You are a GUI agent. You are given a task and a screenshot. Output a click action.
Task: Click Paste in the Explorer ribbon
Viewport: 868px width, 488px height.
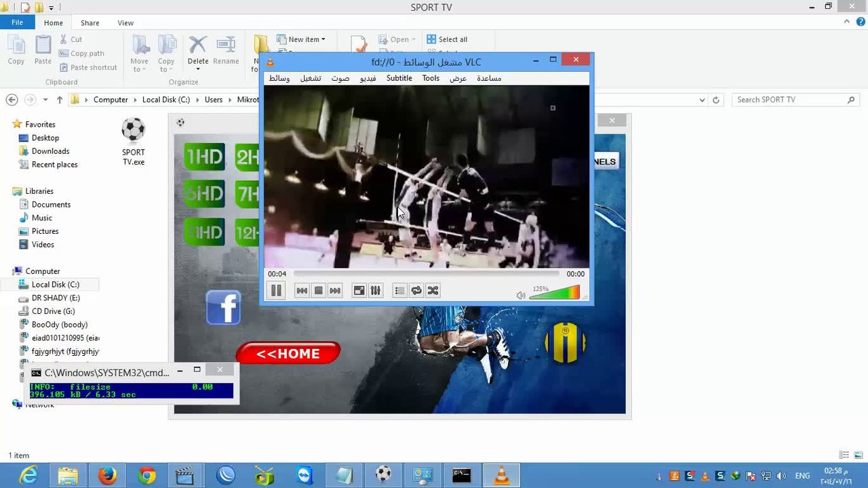[x=43, y=51]
